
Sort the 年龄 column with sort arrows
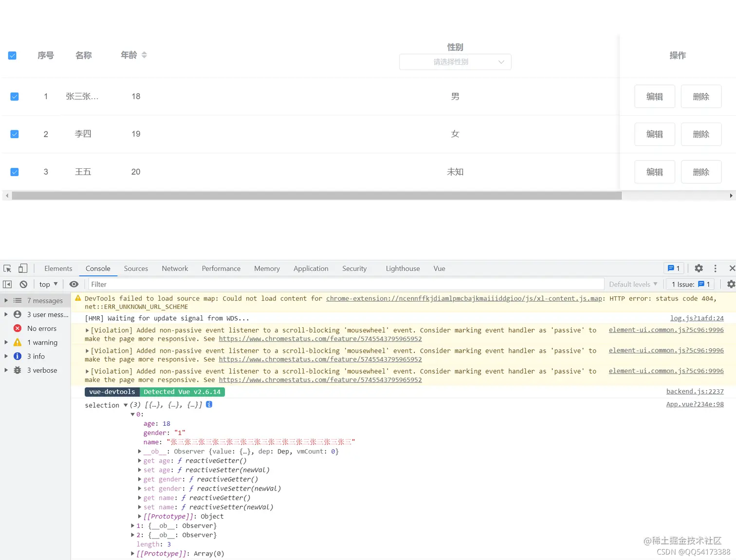144,55
